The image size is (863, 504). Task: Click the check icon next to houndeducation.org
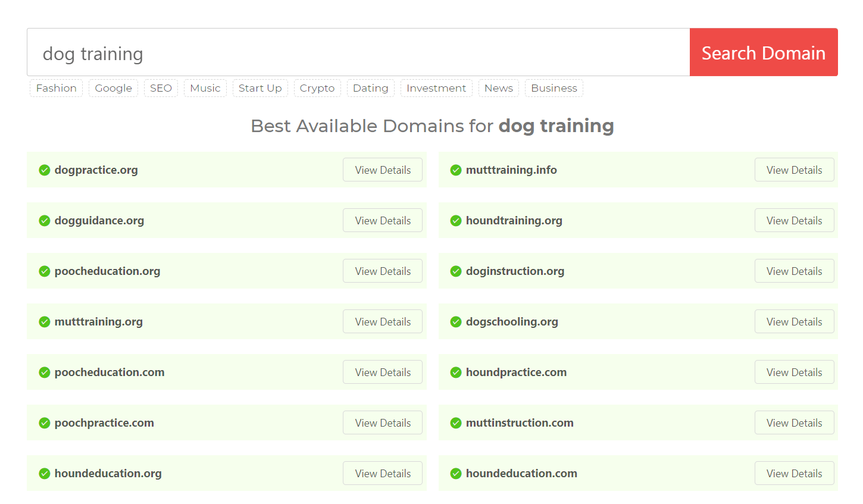(x=44, y=474)
